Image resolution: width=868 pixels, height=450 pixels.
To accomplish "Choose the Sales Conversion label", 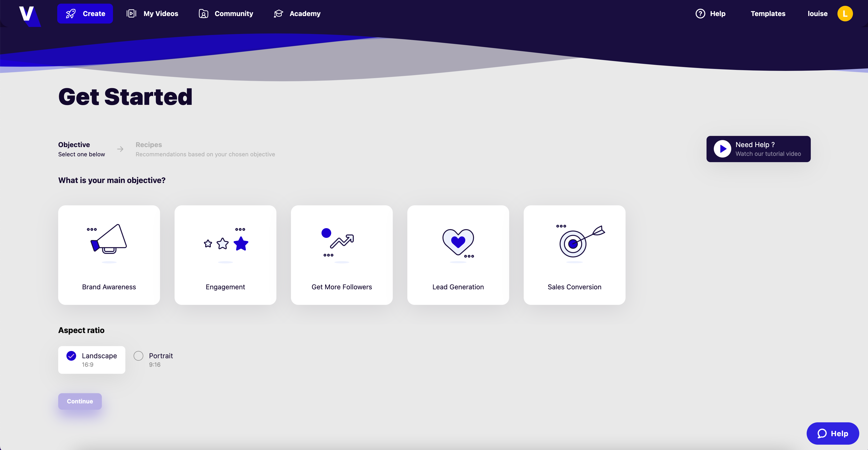I will click(x=574, y=287).
